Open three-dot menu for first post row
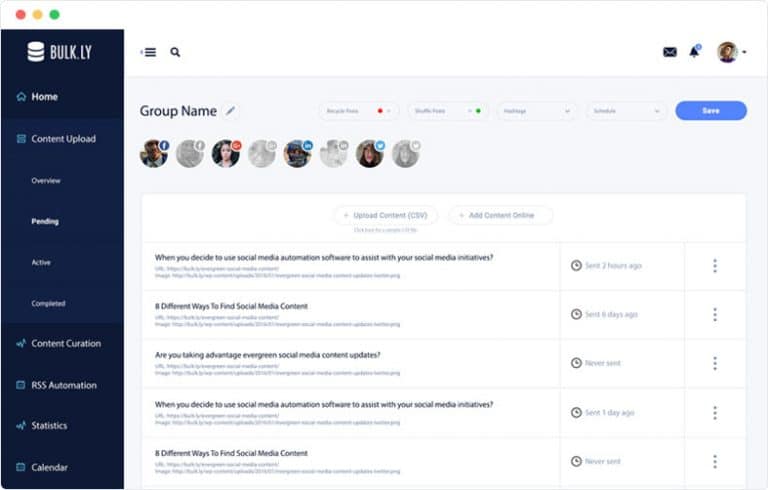This screenshot has height=490, width=768. click(714, 265)
